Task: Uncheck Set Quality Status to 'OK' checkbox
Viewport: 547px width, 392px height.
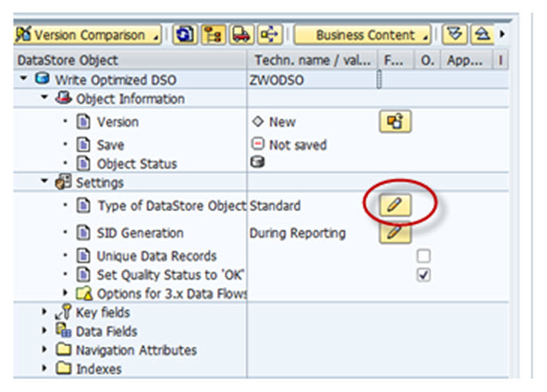Action: pyautogui.click(x=424, y=275)
